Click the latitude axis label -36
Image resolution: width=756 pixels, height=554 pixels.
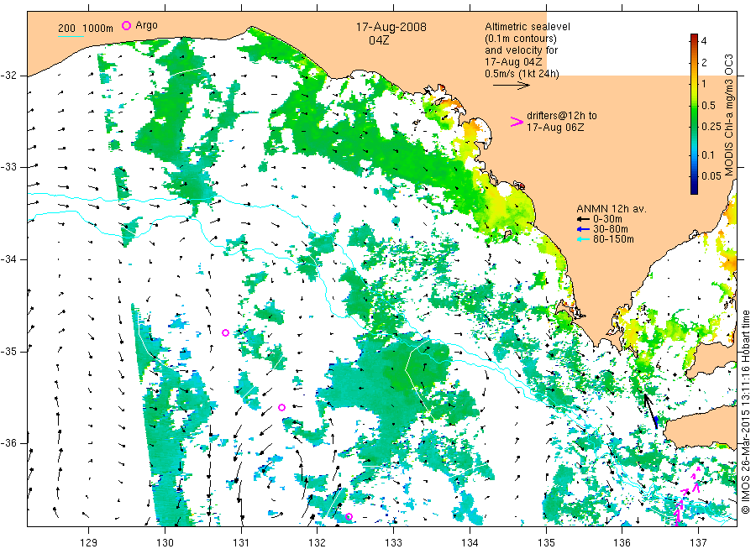click(x=9, y=443)
